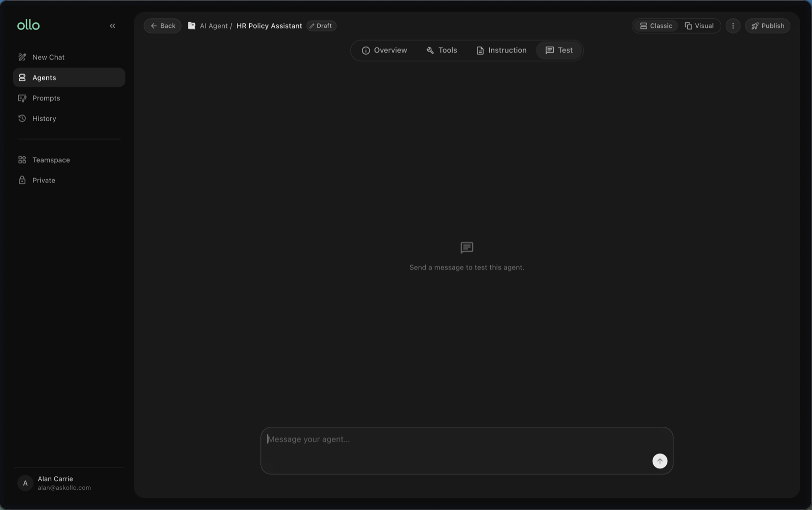Select the Test tab
812x510 pixels.
pos(559,50)
